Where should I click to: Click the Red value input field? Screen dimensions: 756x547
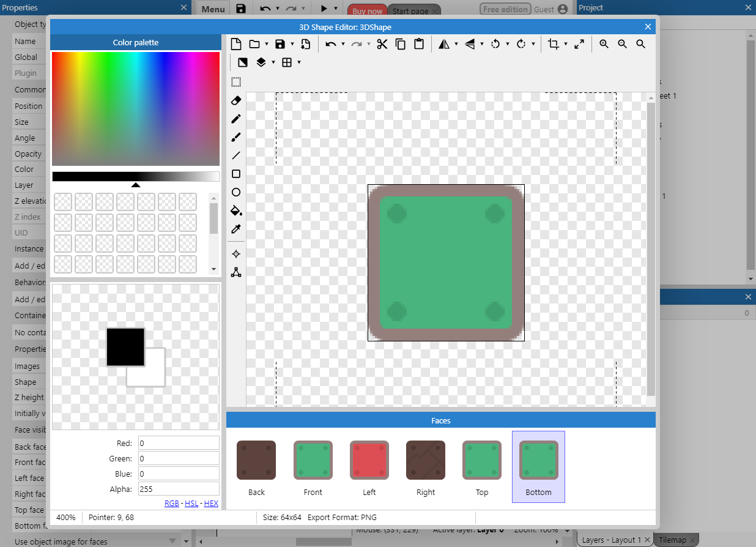pos(178,443)
